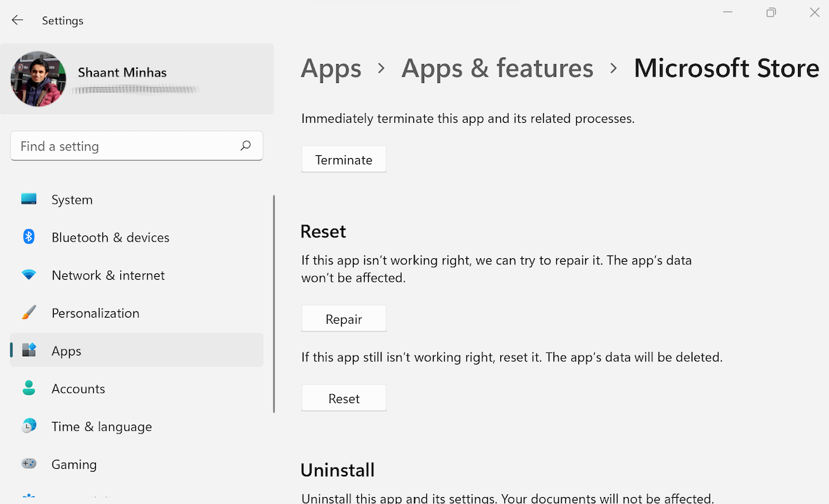Click the Gaming controller icon
Screen dimensions: 829x504
point(28,464)
